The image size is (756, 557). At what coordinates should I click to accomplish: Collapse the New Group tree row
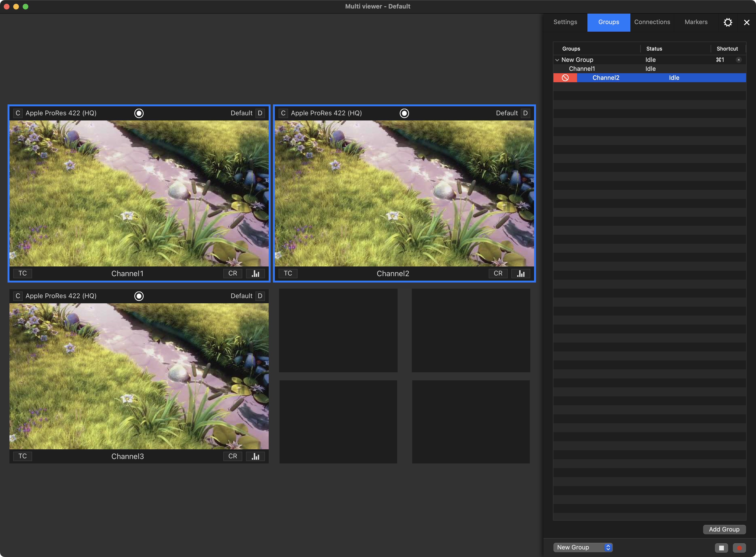click(557, 60)
